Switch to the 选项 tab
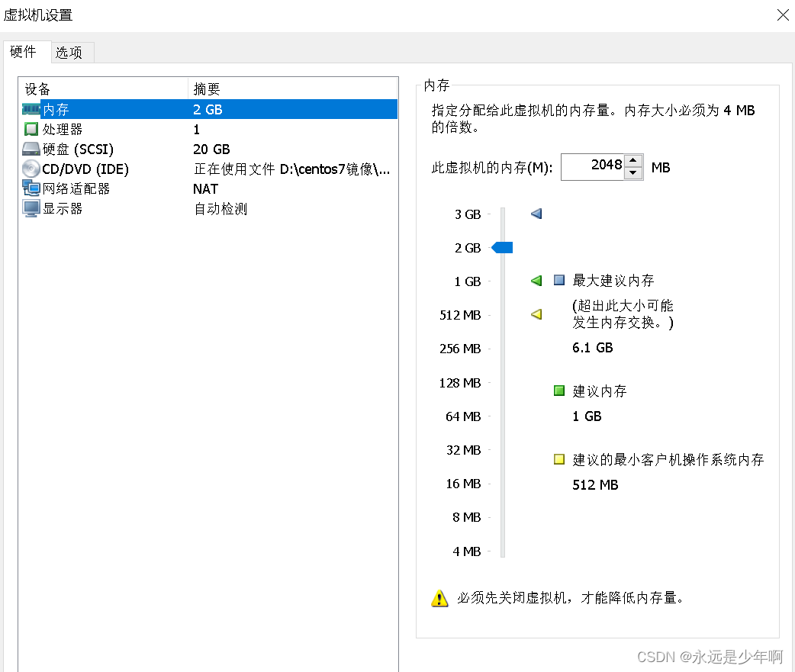 pyautogui.click(x=71, y=52)
